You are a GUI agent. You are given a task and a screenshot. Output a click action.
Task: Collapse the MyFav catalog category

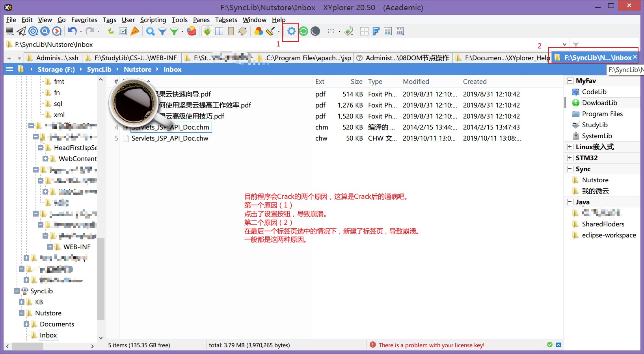pos(570,81)
